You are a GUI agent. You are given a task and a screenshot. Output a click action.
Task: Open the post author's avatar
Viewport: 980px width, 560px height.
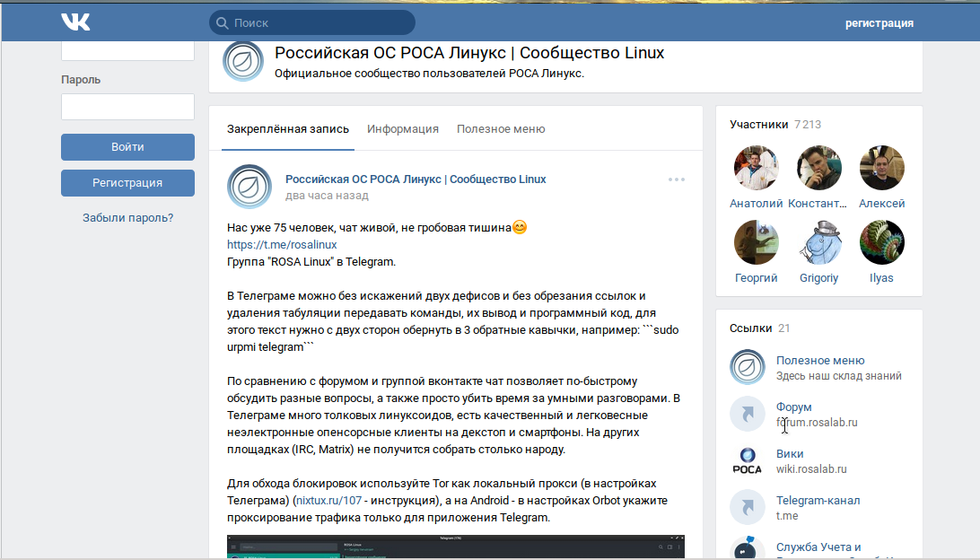click(249, 187)
